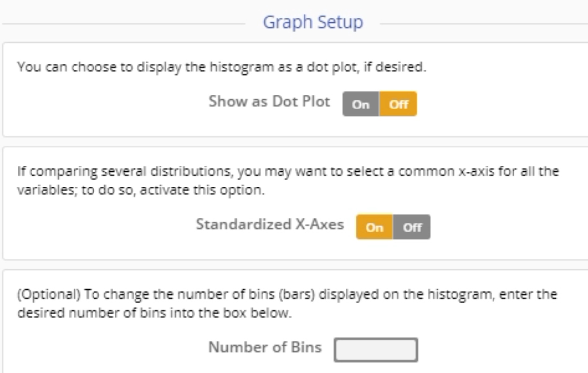Enable Standardized X-Axes with On
Screen dimensions: 588x373
(x=374, y=227)
